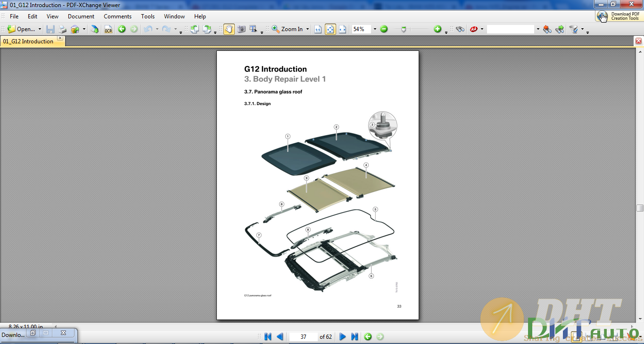Rotate page counter-clockwise
This screenshot has height=344, width=644.
(195, 29)
